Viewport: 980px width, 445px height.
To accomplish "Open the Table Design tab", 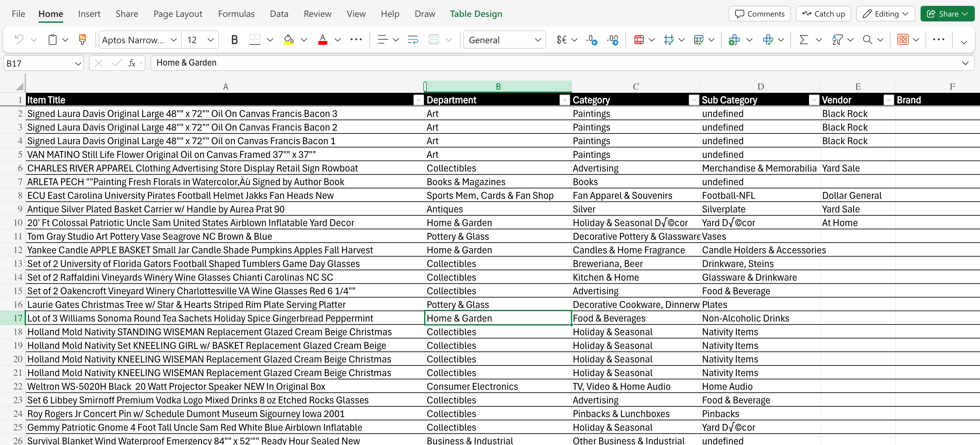I will 476,14.
